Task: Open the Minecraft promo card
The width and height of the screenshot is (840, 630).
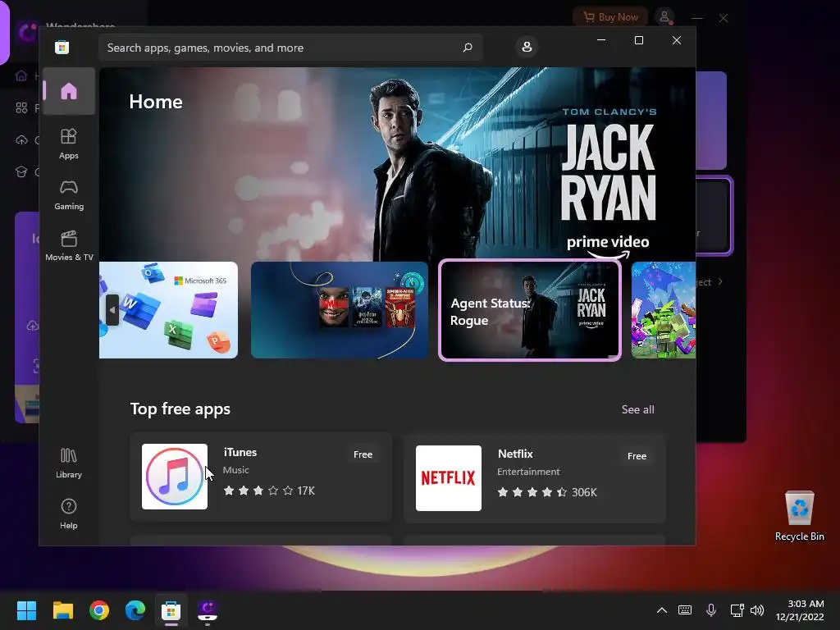Action: pos(663,309)
